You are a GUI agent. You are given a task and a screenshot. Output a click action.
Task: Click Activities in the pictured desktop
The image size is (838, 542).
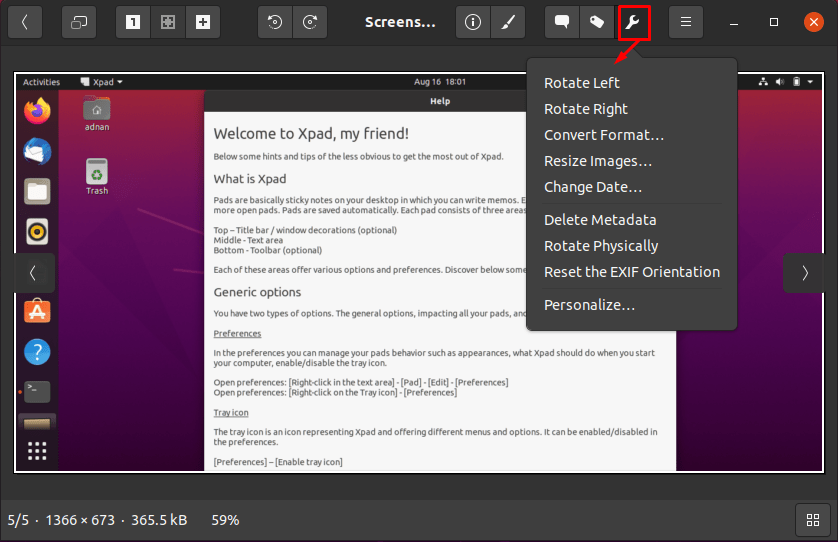click(41, 82)
